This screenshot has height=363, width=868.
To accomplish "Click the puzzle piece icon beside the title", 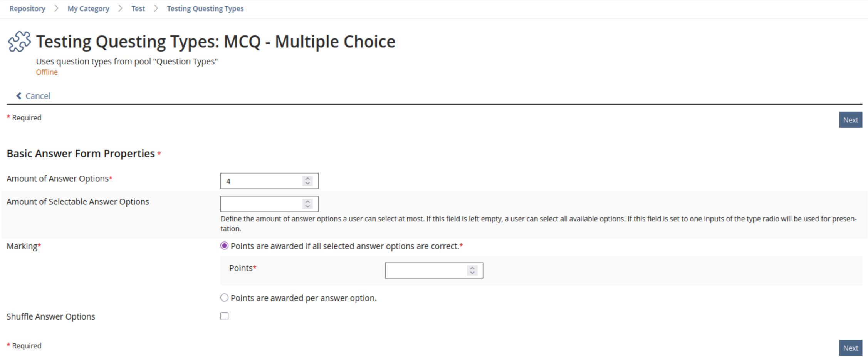I will click(x=19, y=42).
